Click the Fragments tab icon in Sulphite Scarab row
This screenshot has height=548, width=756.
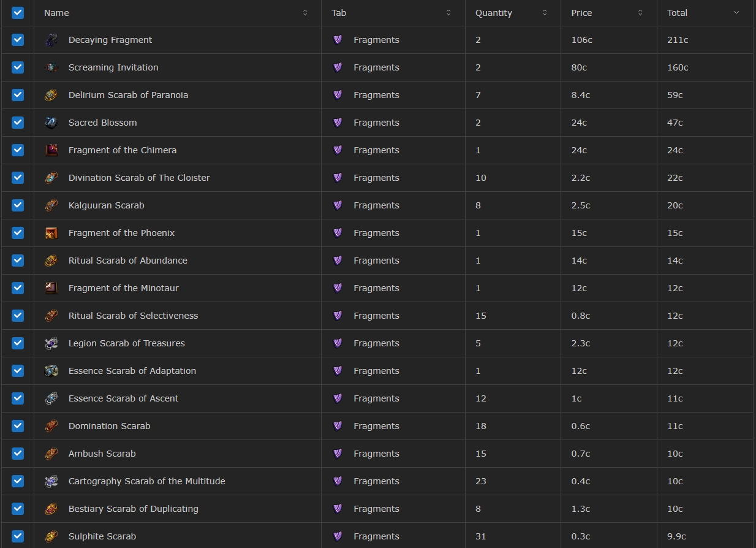(337, 536)
